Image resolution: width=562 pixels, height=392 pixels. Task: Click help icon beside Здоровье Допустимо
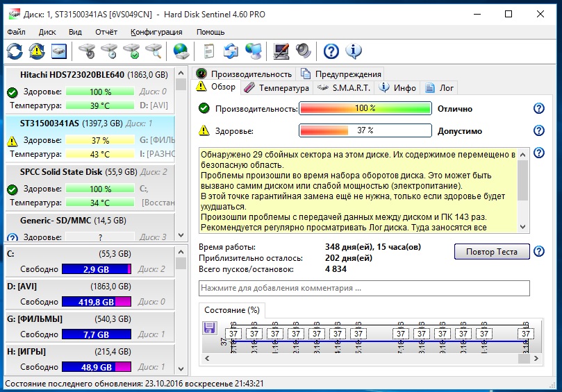(x=538, y=130)
